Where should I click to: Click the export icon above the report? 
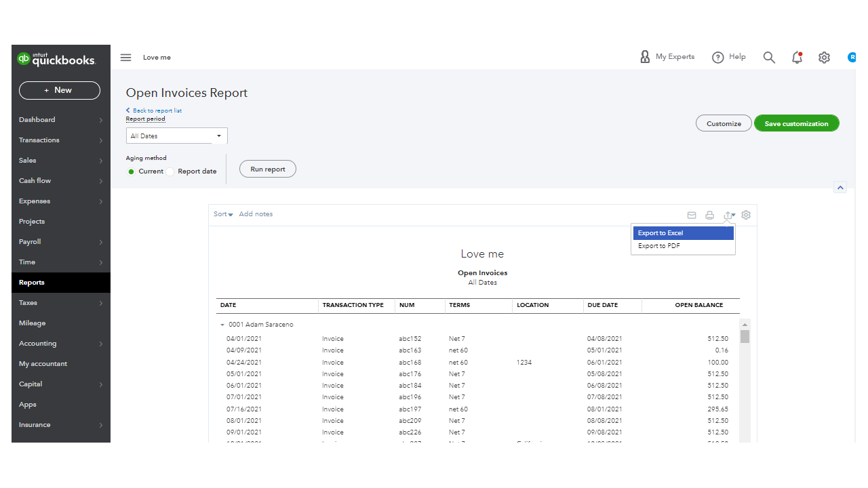pyautogui.click(x=727, y=215)
